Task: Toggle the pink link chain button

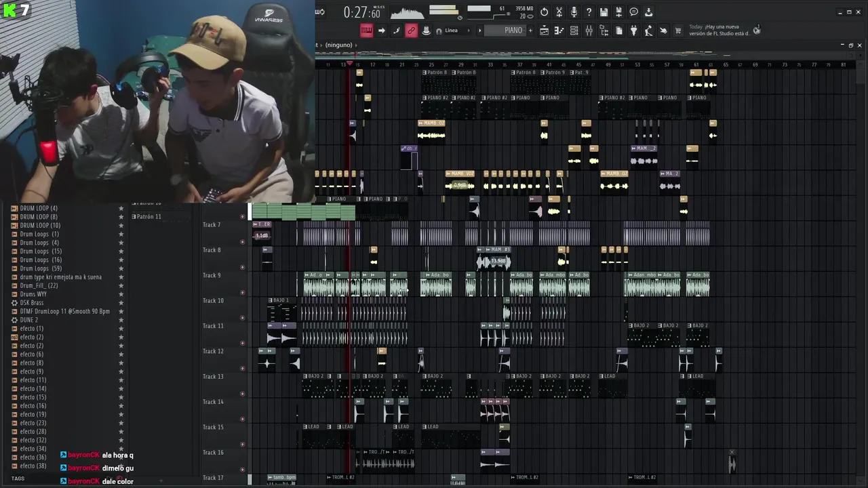Action: click(411, 30)
